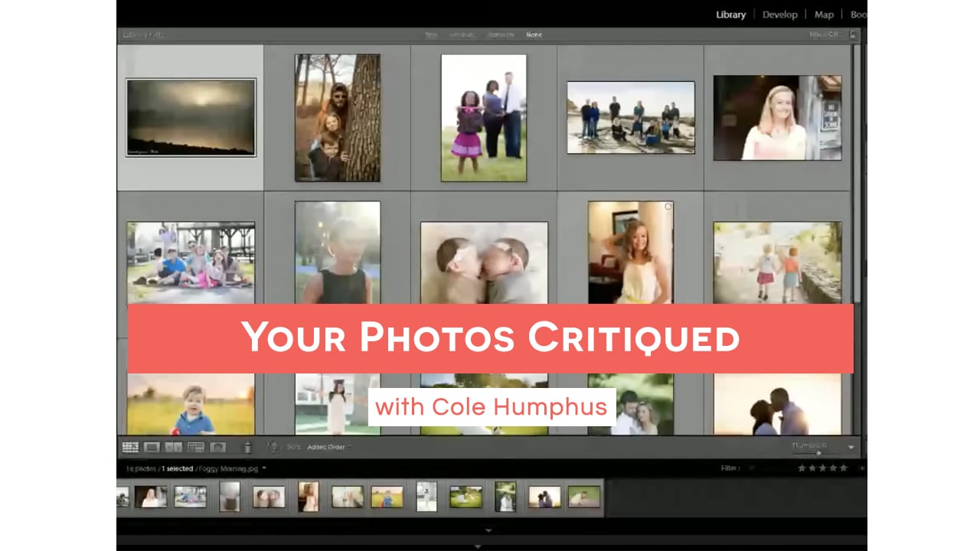Screen dimensions: 980x551
Task: Collapse the filmstrip using bottom arrow
Action: pos(488,530)
